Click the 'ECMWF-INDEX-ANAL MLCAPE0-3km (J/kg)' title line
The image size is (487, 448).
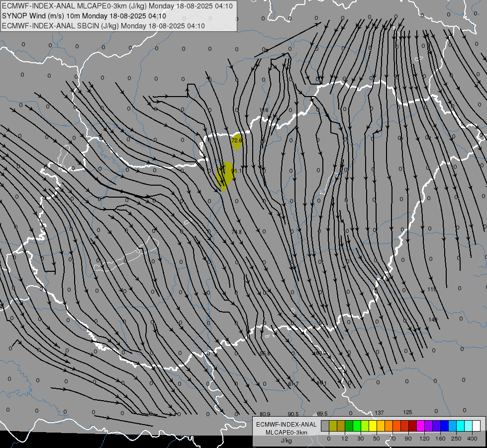point(117,6)
